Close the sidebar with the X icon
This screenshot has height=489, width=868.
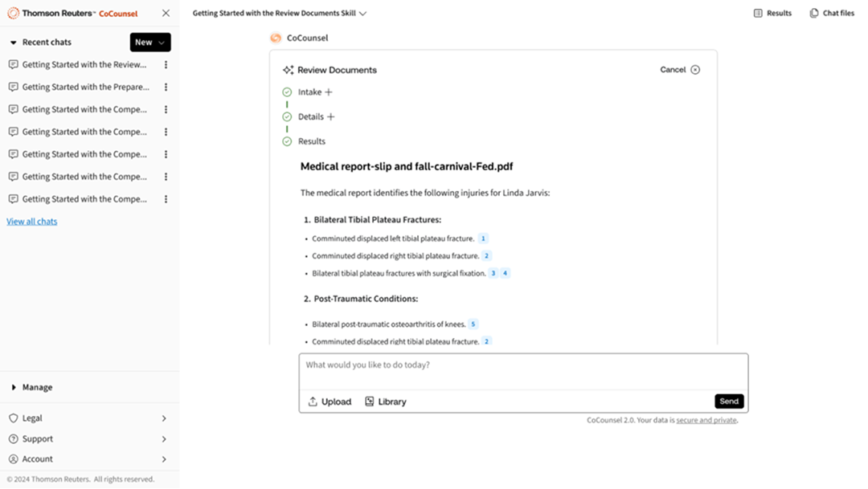coord(166,14)
